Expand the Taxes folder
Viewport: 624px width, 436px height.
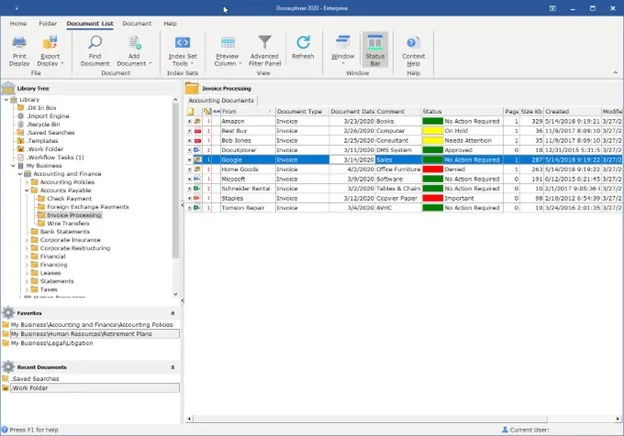click(x=27, y=290)
